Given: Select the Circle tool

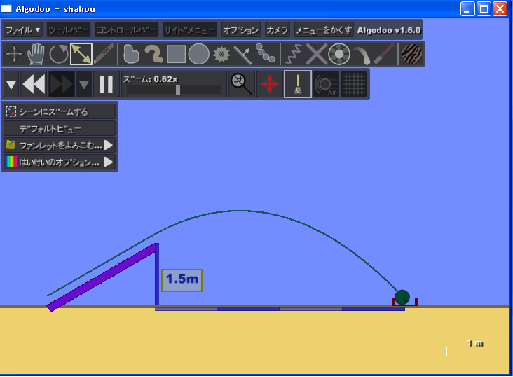Looking at the screenshot, I should tap(199, 54).
